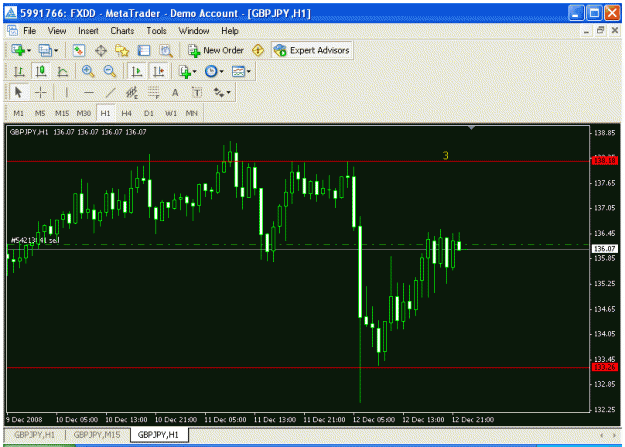Image resolution: width=625 pixels, height=447 pixels.
Task: Switch to M5 timeframe
Action: pos(40,113)
